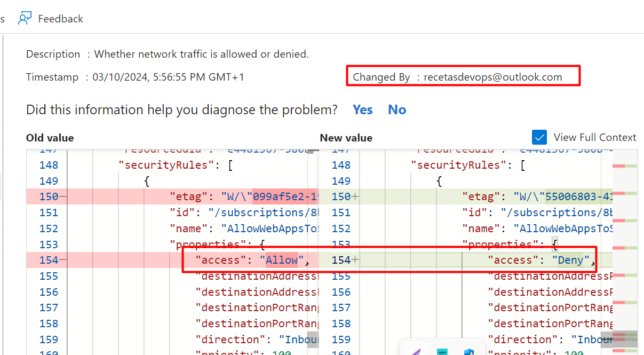Click "id" /subscriptions line in new pane
Viewport: 644px width, 355px height.
tap(537, 212)
